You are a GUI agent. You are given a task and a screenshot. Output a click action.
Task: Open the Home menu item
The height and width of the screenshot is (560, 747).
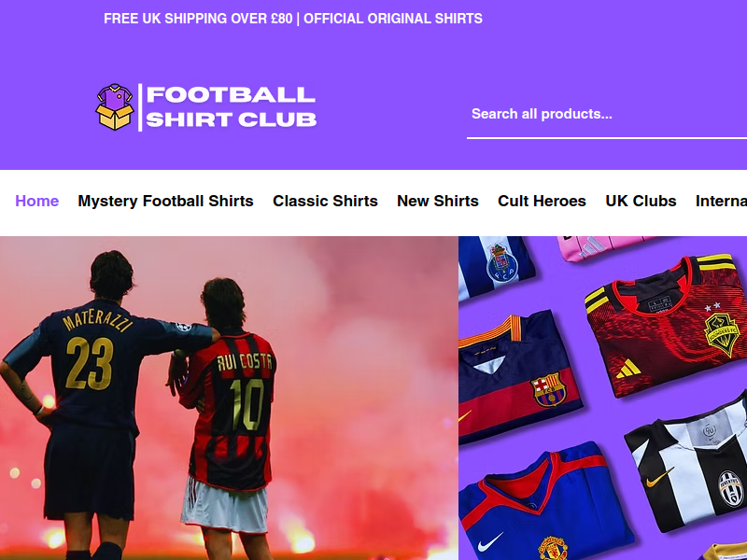(37, 201)
